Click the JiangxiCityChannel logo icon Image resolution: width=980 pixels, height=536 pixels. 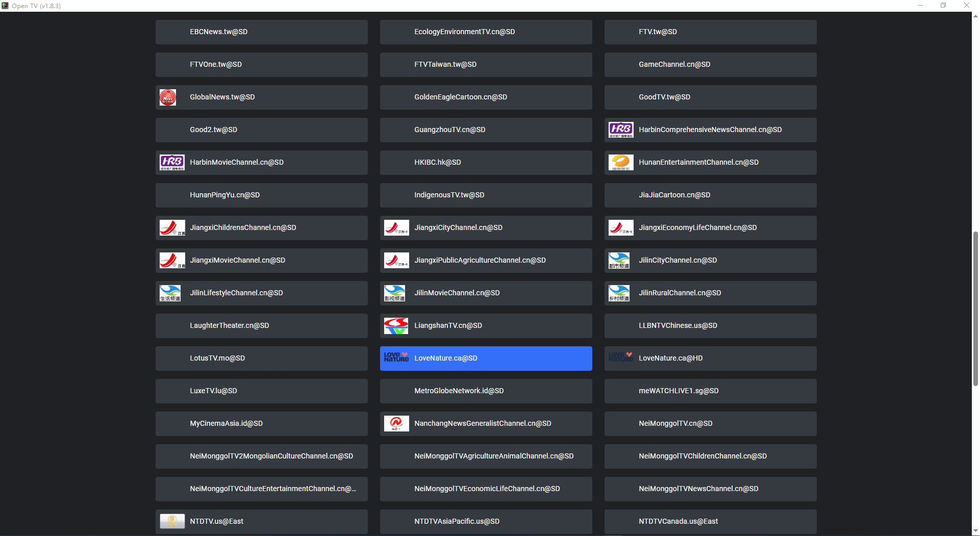(x=396, y=228)
